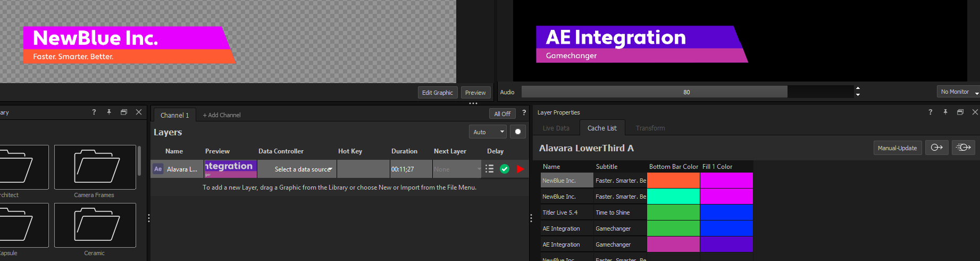
Task: Open the Auto mode dropdown in Layers
Action: pyautogui.click(x=488, y=132)
